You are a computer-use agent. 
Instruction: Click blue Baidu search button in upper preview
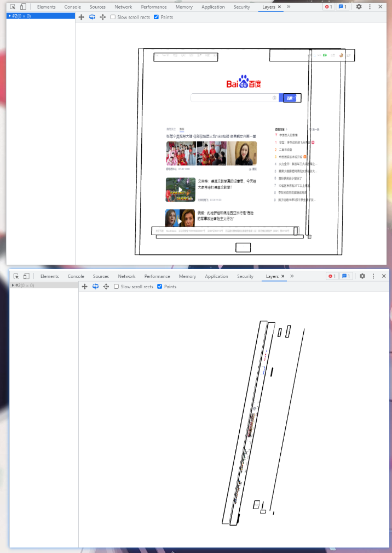[x=290, y=98]
